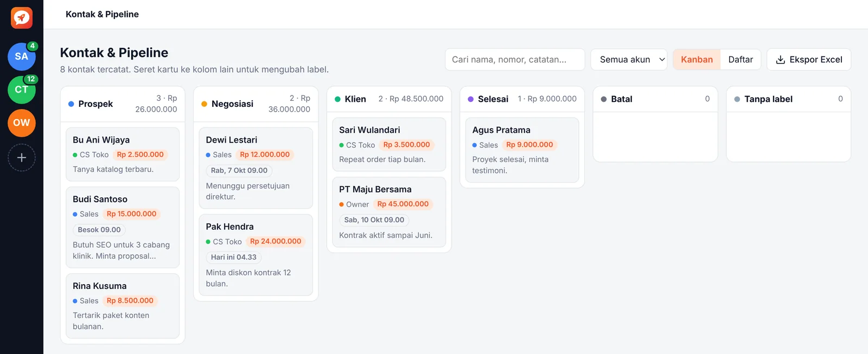Open the SA account avatar
The width and height of the screenshot is (868, 354).
(22, 56)
